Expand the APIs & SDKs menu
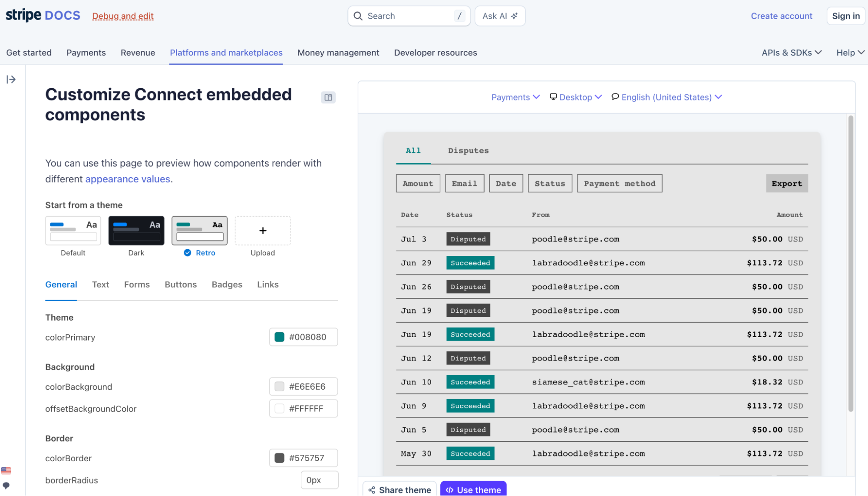The height and width of the screenshot is (496, 868). click(x=792, y=53)
